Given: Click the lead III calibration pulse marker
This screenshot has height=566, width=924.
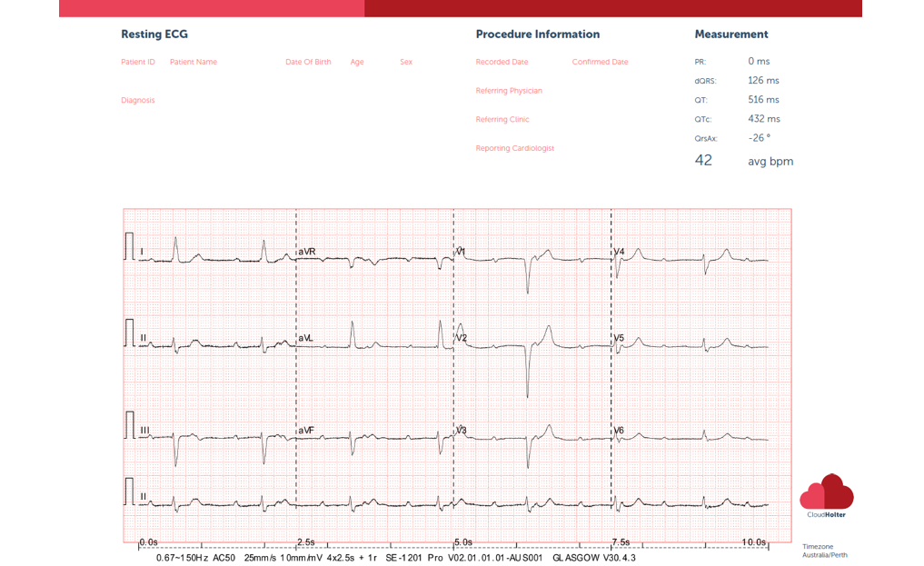Looking at the screenshot, I should (x=129, y=426).
